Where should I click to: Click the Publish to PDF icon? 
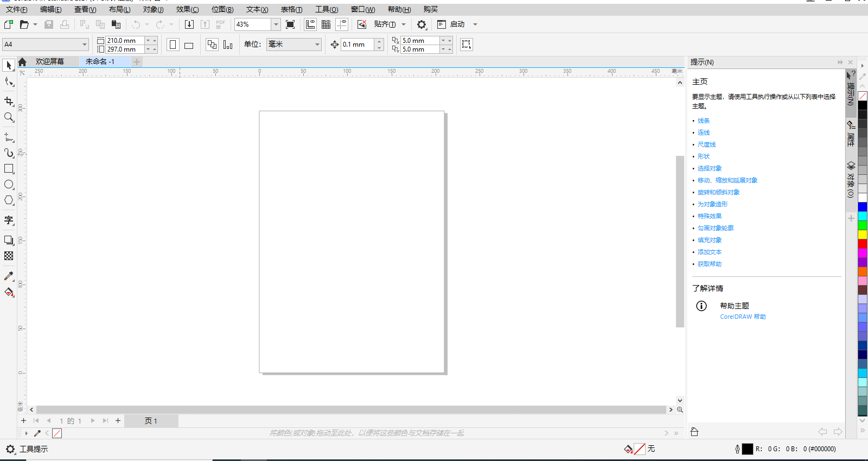(220, 24)
